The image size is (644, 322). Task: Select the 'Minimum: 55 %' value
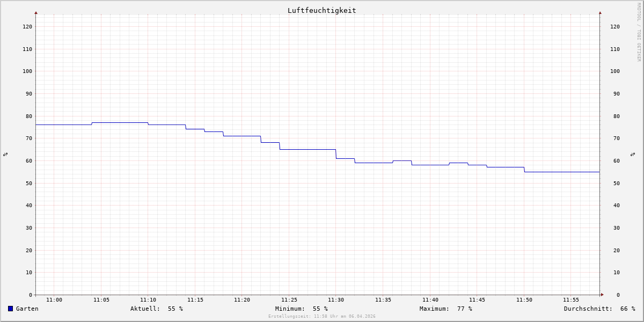point(302,309)
